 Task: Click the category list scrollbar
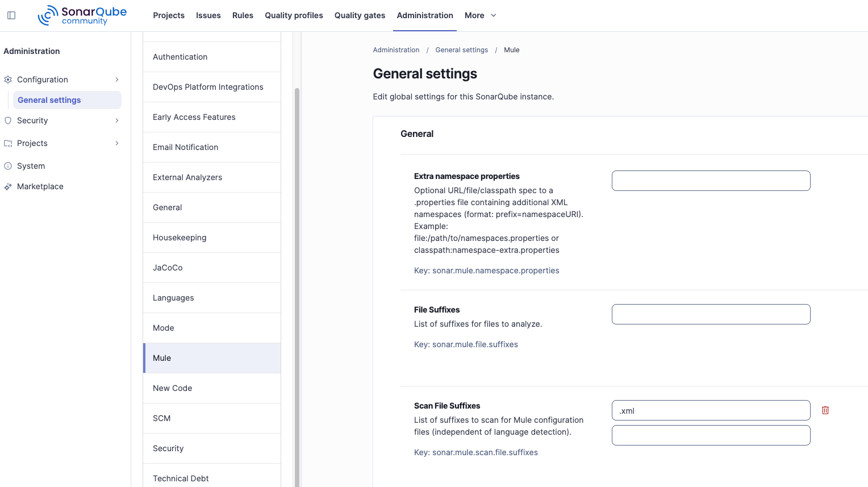(297, 287)
